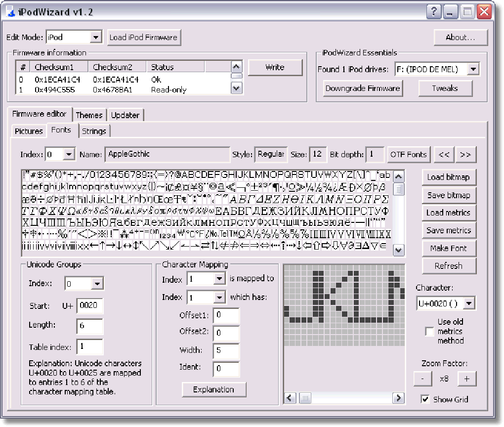Click the Make Font button
This screenshot has height=427, width=504.
pyautogui.click(x=449, y=248)
